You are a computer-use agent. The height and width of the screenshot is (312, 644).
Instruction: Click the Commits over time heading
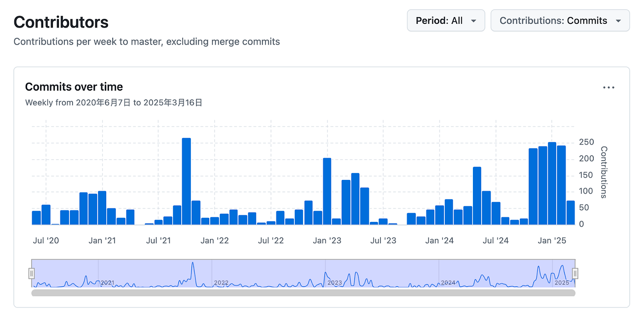tap(74, 87)
